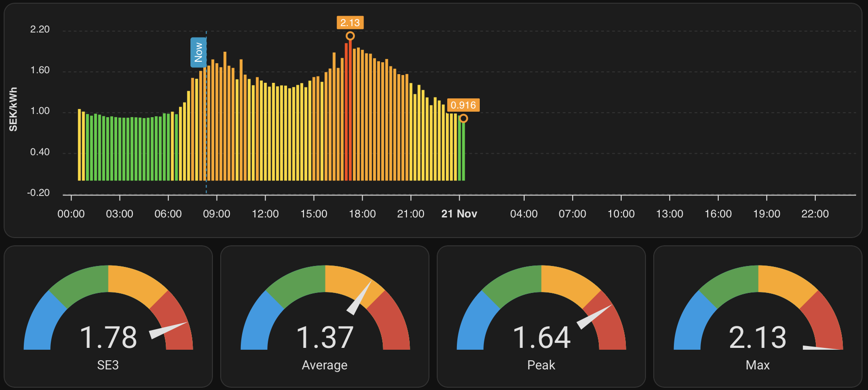
Task: Click the 0.916 price label
Action: (x=463, y=105)
